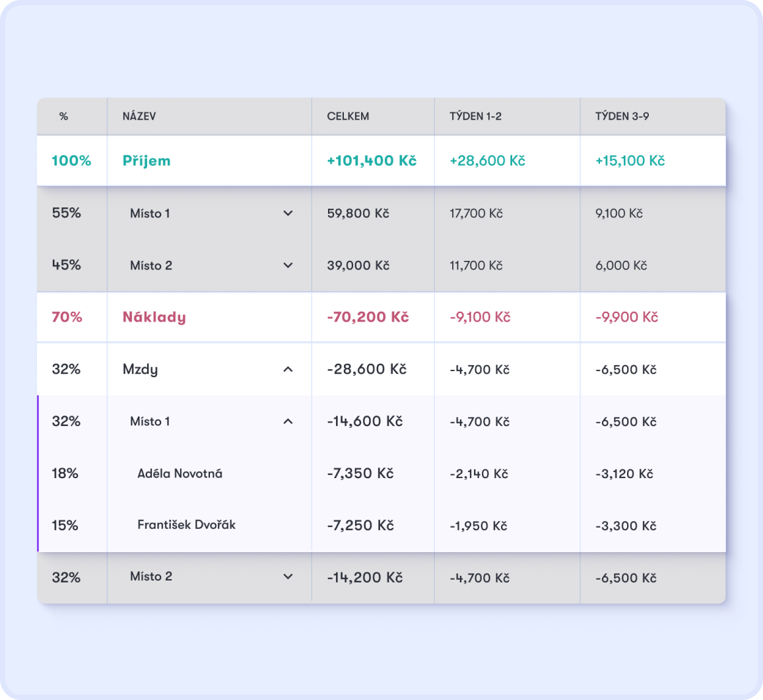Click the % column header
Image resolution: width=763 pixels, height=700 pixels.
(x=64, y=116)
